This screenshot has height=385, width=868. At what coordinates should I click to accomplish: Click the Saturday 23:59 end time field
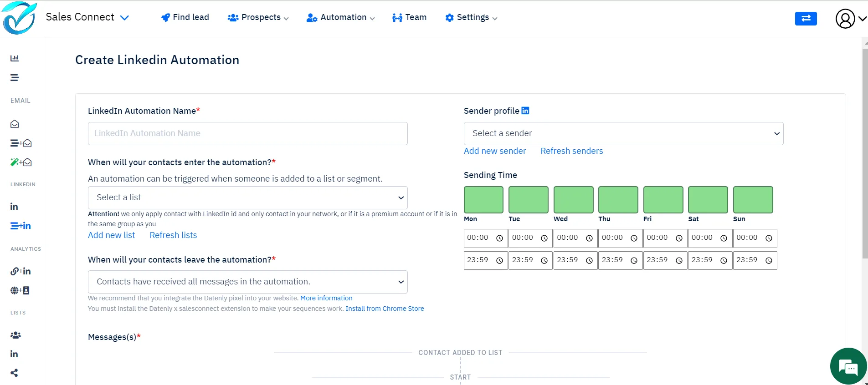pyautogui.click(x=710, y=260)
